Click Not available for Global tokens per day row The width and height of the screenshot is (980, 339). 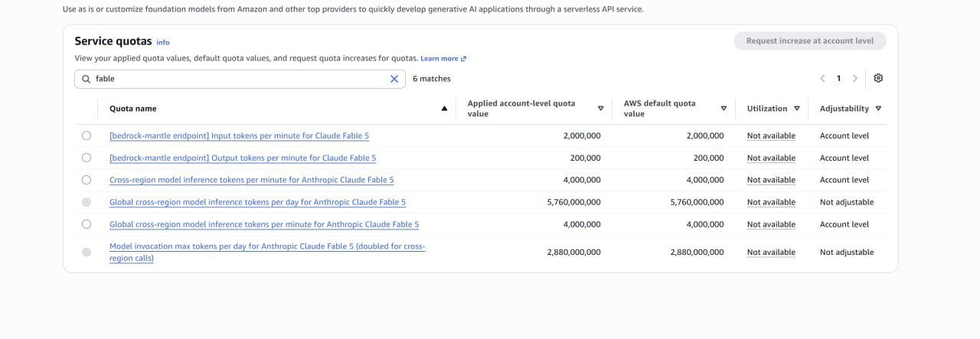(x=771, y=202)
